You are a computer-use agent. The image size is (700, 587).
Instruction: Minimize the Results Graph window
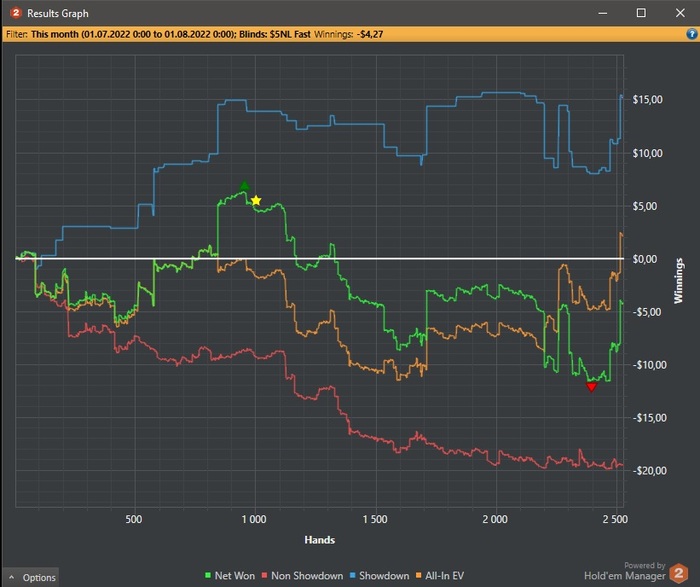click(603, 13)
